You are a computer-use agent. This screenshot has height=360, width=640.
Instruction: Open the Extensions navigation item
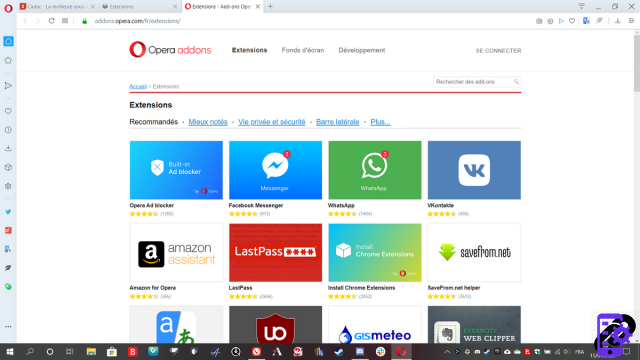coord(249,50)
